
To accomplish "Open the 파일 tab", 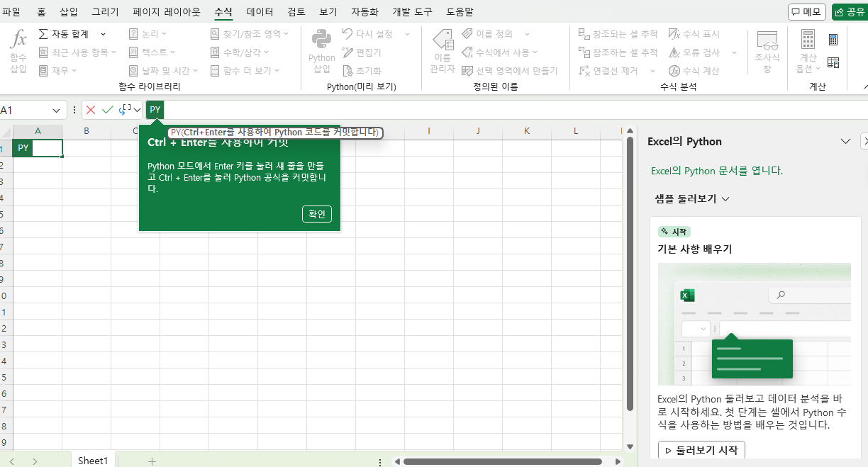I will 12,12.
